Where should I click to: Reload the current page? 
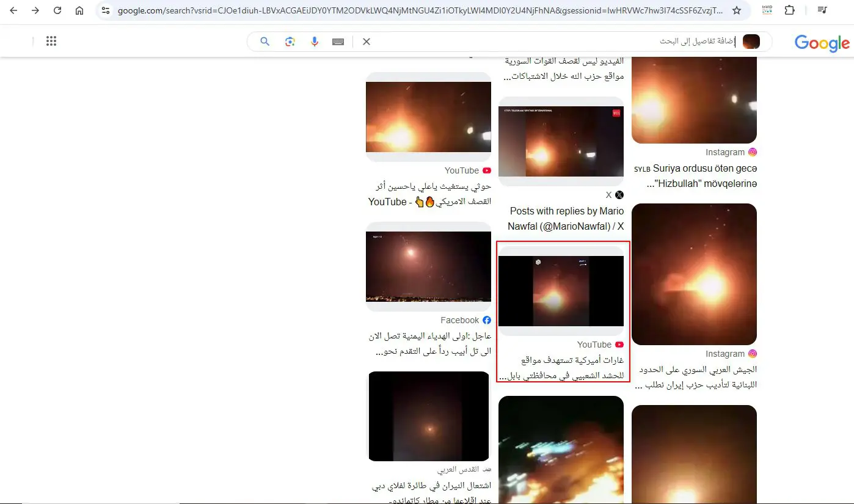(57, 10)
